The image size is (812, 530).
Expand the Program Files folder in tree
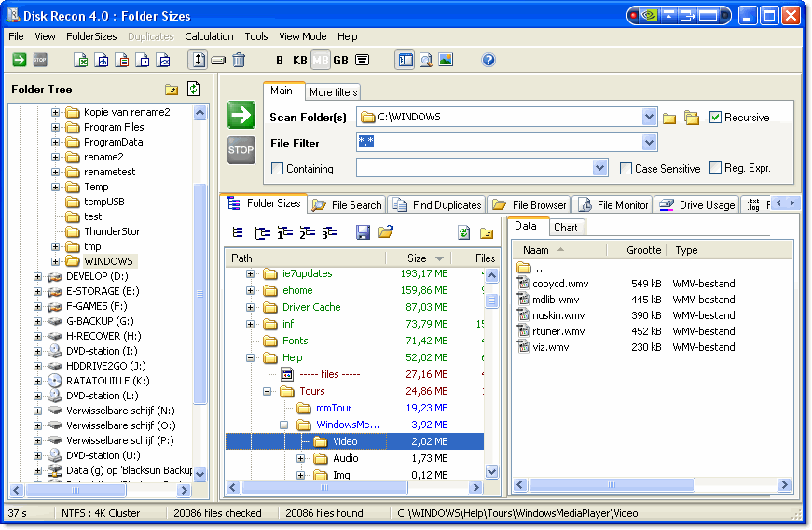pyautogui.click(x=55, y=128)
